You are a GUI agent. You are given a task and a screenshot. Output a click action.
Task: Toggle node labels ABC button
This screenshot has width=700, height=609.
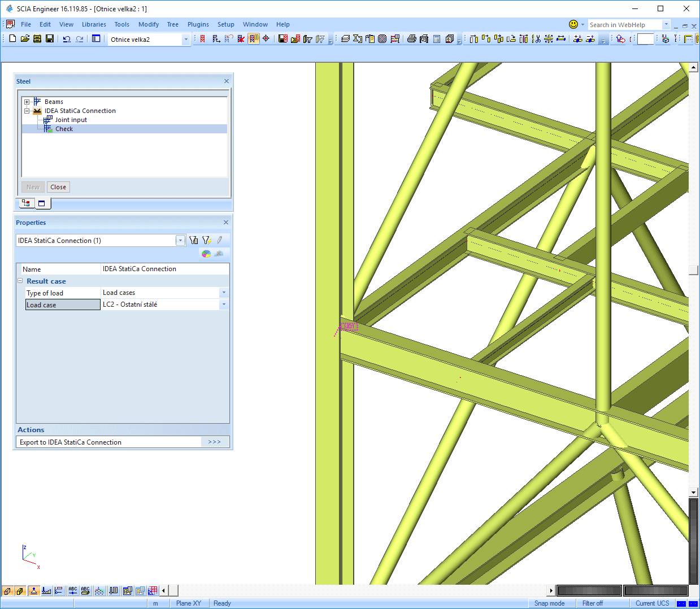73,591
